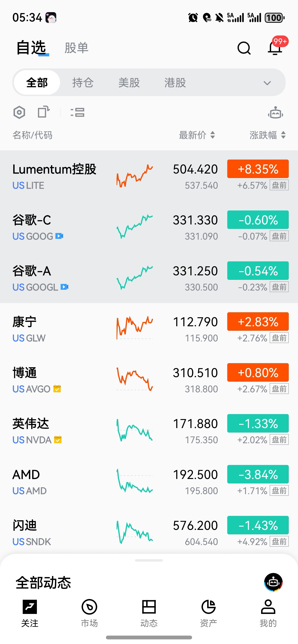Go to 市场 in bottom navigation

pyautogui.click(x=89, y=613)
